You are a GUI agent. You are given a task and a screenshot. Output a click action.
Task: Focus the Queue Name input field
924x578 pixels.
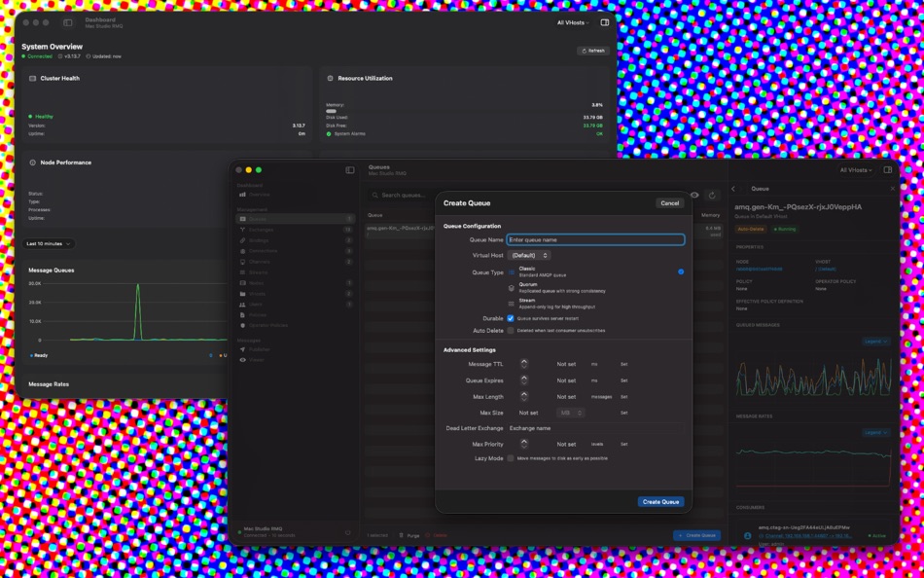[596, 240]
